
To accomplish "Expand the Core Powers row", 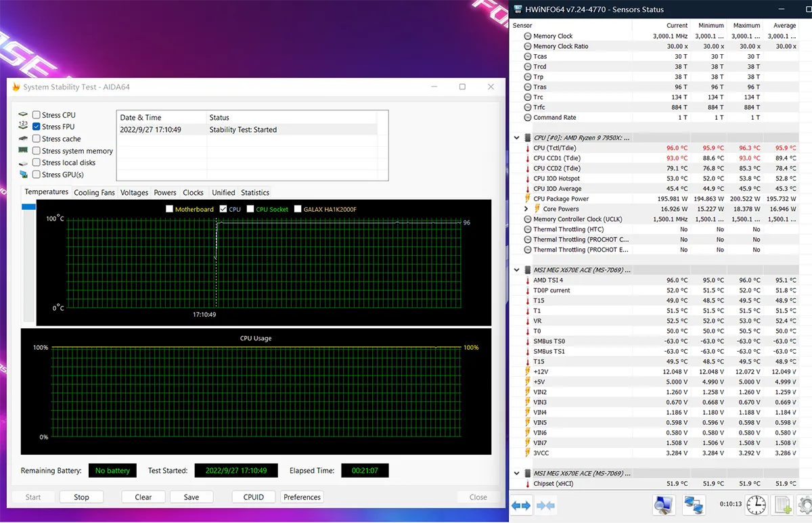I will coord(526,209).
